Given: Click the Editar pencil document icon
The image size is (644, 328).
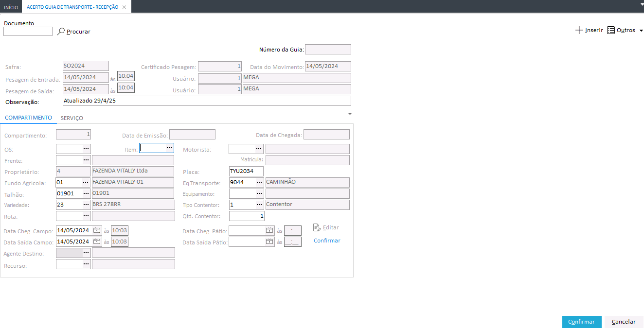Looking at the screenshot, I should (317, 227).
